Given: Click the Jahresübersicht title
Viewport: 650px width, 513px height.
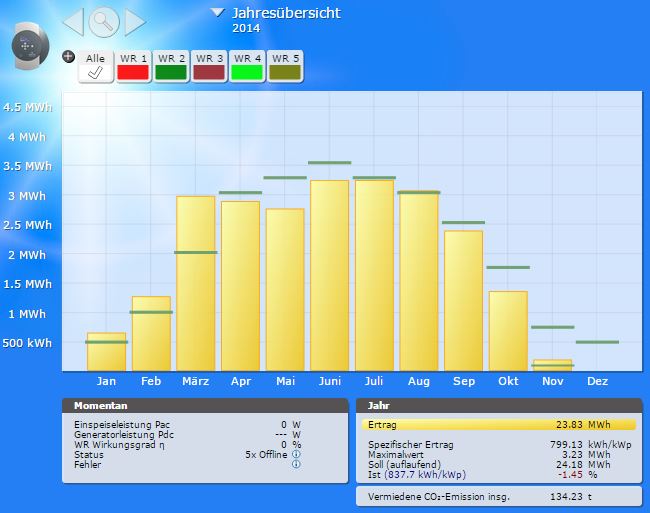Looking at the screenshot, I should tap(285, 13).
